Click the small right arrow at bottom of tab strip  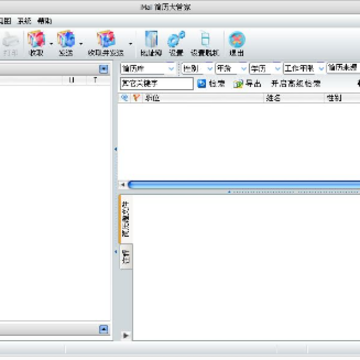tap(126, 335)
